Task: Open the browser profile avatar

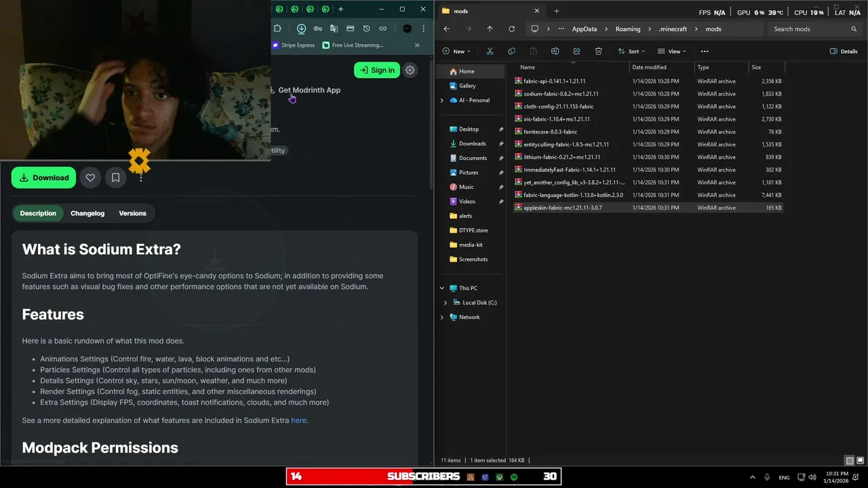Action: pyautogui.click(x=407, y=28)
